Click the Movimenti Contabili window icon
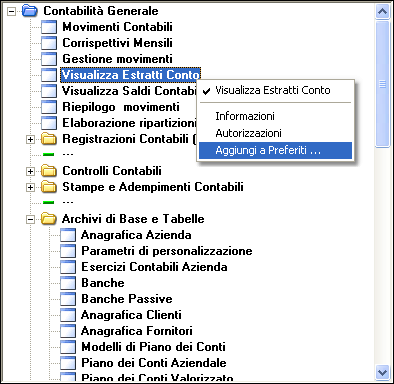The height and width of the screenshot is (384, 394). point(49,27)
